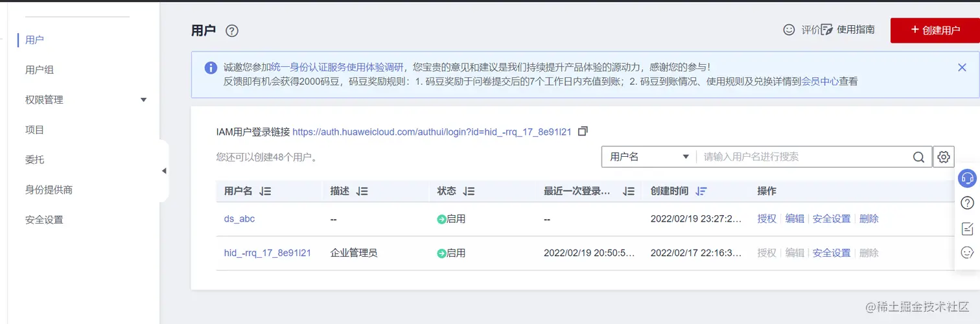Click the 使用指南 text label
This screenshot has width=980, height=324.
856,30
